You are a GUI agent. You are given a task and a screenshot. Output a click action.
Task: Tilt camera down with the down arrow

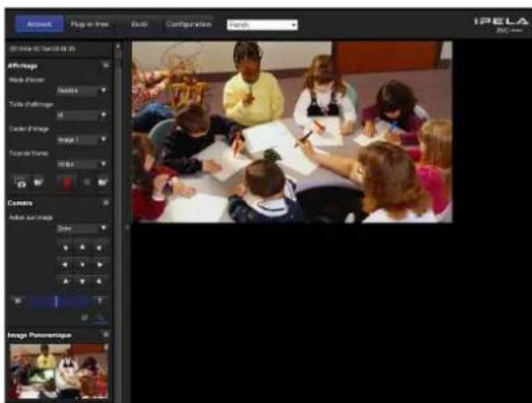[83, 282]
